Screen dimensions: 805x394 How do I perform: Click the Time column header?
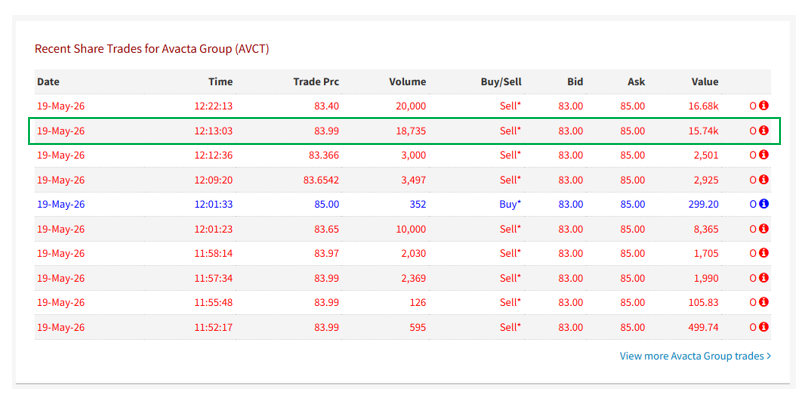click(220, 82)
